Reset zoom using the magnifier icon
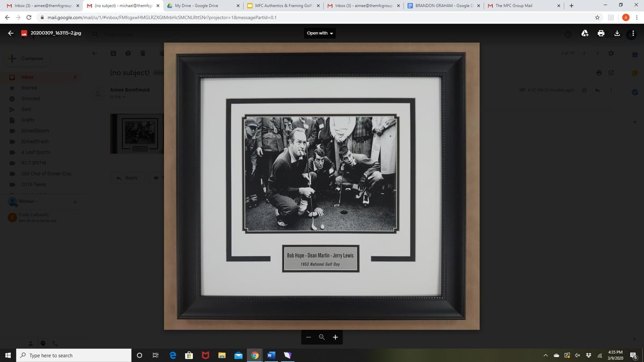The height and width of the screenshot is (362, 644). point(322,337)
